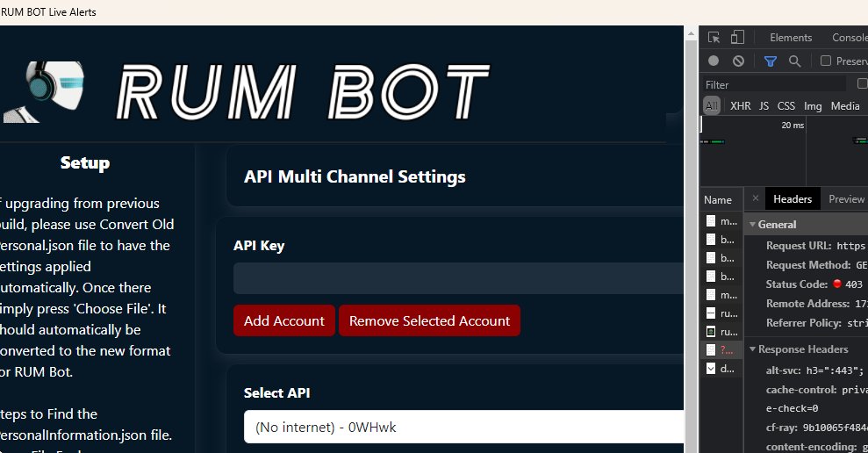Click the 'Status Code: 403' entry

[814, 284]
